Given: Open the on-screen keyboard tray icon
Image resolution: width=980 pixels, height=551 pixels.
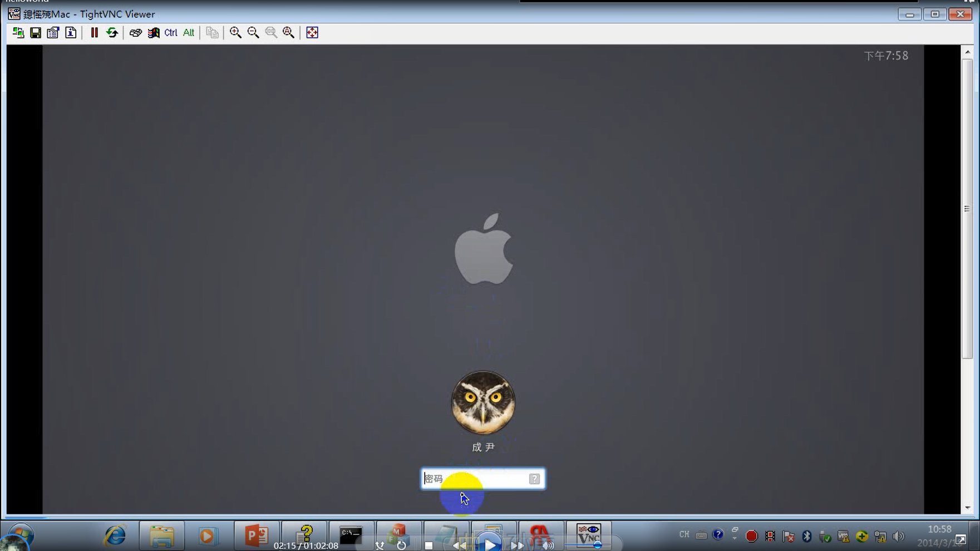Looking at the screenshot, I should click(x=701, y=535).
